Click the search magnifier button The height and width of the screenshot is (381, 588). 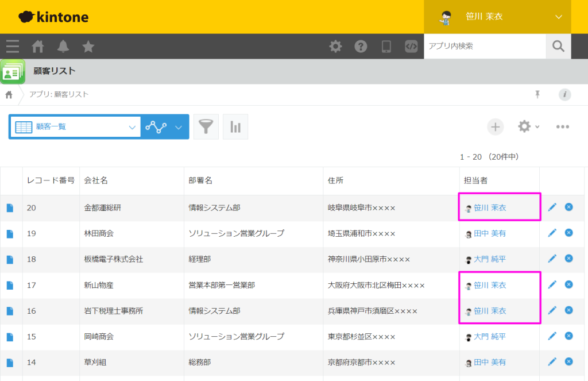pos(558,46)
